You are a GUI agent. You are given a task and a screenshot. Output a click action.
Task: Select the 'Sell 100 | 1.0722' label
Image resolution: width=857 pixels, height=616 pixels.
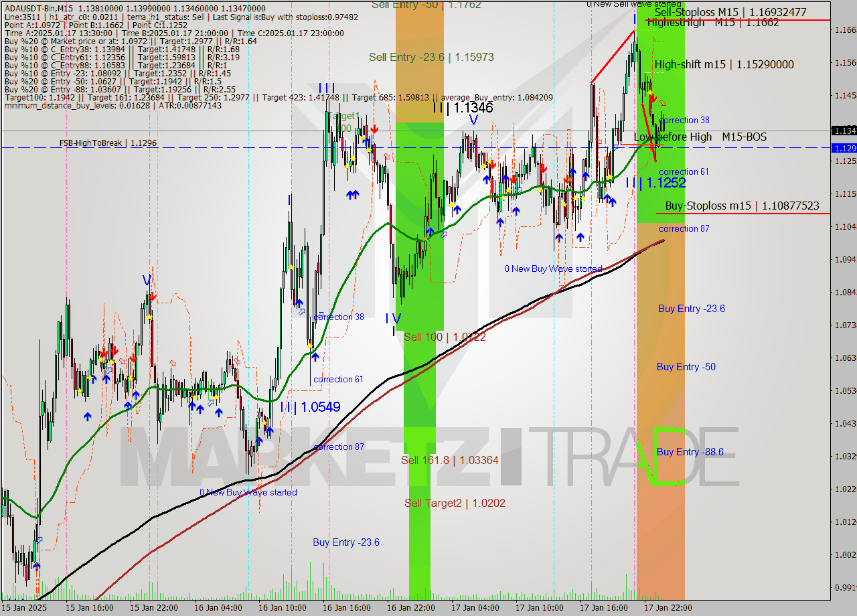point(445,337)
